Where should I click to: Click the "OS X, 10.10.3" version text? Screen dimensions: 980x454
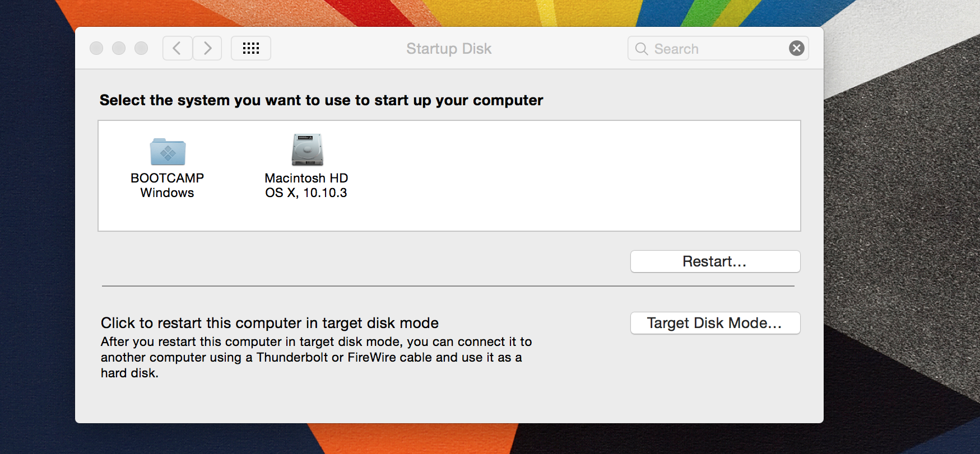tap(306, 193)
